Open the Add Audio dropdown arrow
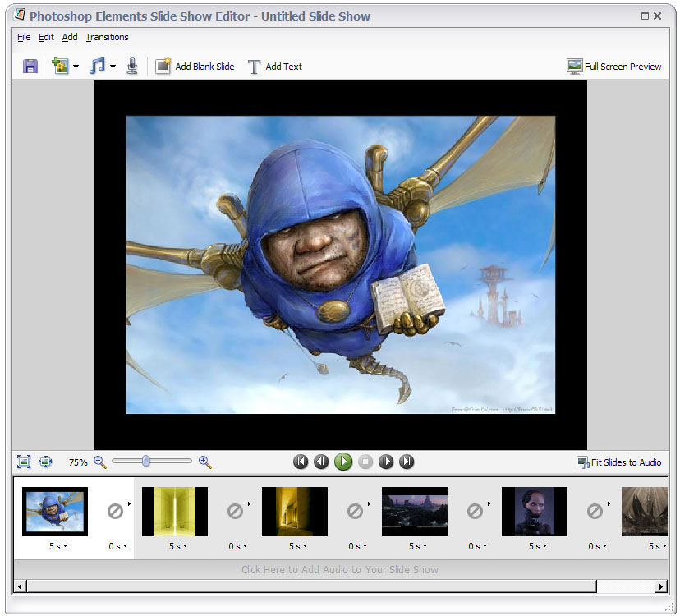Screen dimensions: 680x616 click(x=113, y=67)
